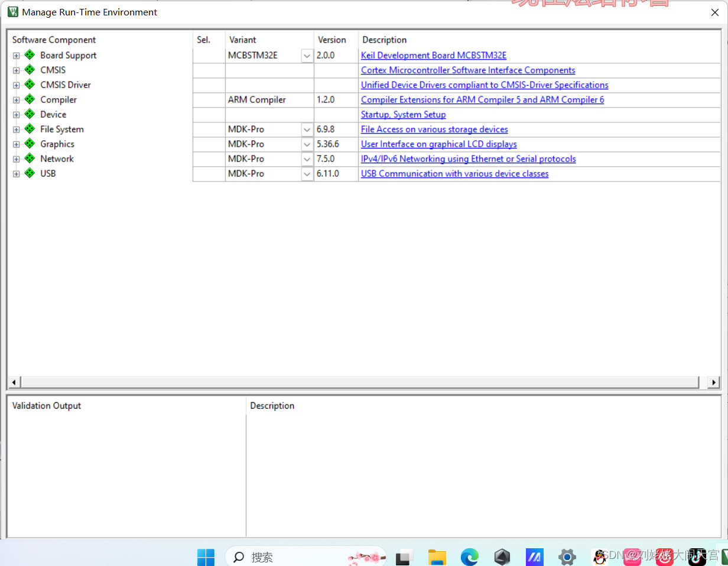The height and width of the screenshot is (566, 728).
Task: Click the Keil icon in the title bar
Action: pos(12,12)
